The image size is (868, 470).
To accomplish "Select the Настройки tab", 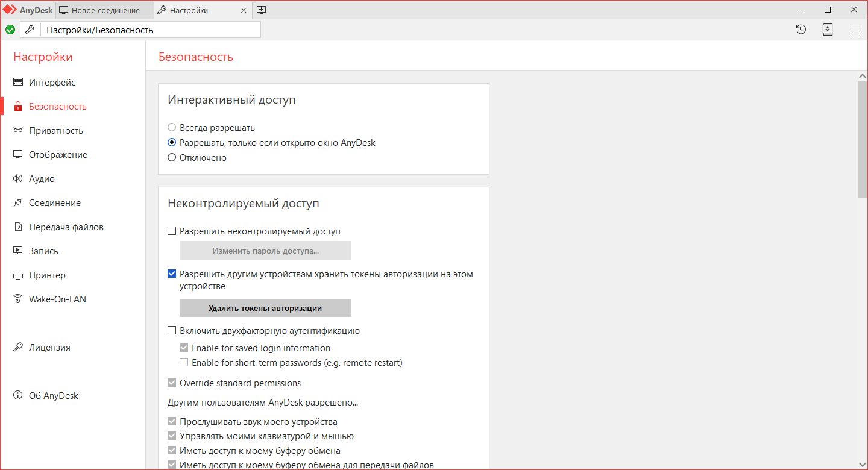I will tap(202, 10).
